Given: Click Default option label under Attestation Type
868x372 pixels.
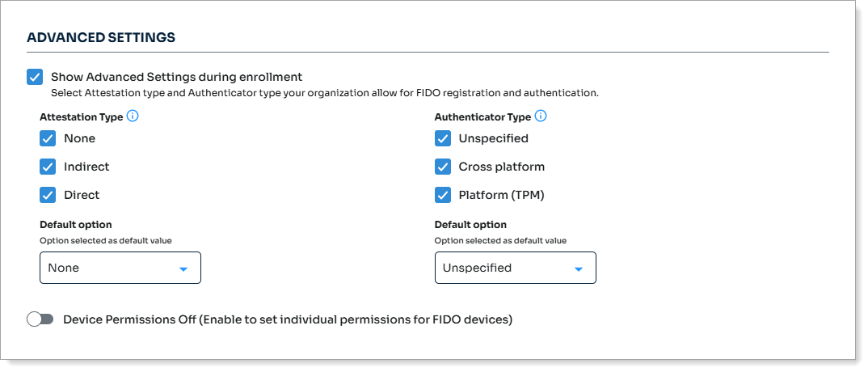Looking at the screenshot, I should tap(76, 225).
